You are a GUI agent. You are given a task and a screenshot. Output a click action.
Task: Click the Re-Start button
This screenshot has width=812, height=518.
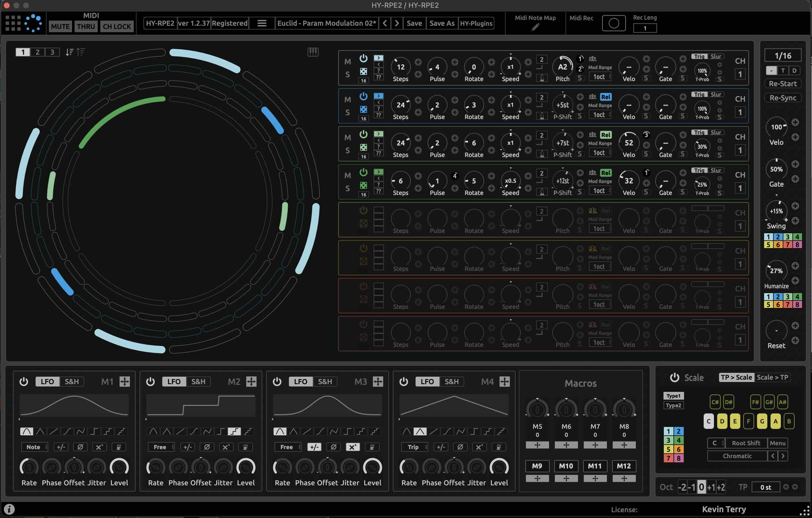tap(783, 84)
